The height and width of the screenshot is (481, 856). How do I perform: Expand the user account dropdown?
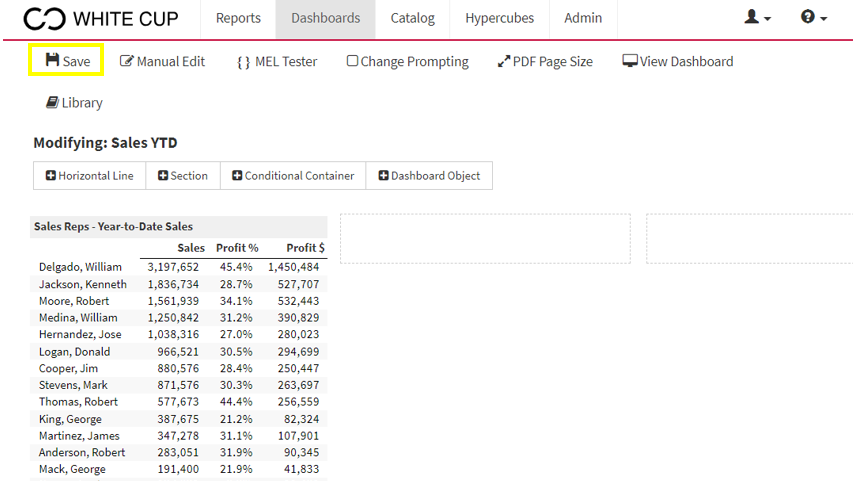[757, 17]
